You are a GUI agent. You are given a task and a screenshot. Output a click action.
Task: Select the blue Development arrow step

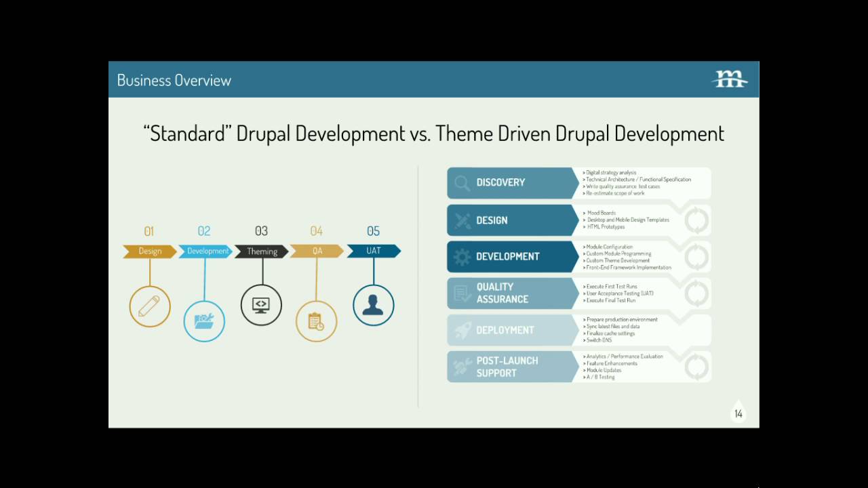[206, 251]
